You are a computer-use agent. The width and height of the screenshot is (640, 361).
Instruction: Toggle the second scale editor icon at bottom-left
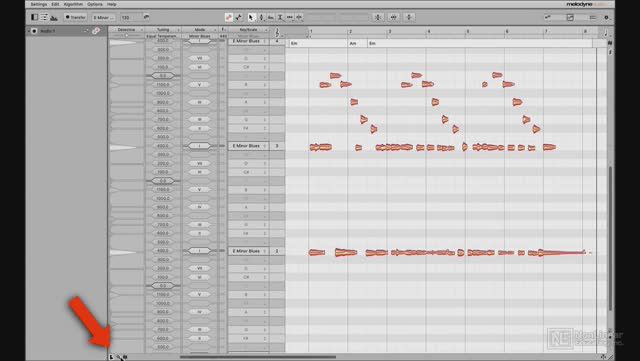coord(118,357)
